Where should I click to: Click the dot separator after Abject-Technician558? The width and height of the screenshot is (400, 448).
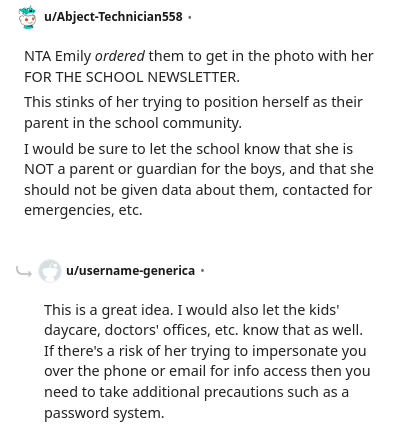(190, 17)
